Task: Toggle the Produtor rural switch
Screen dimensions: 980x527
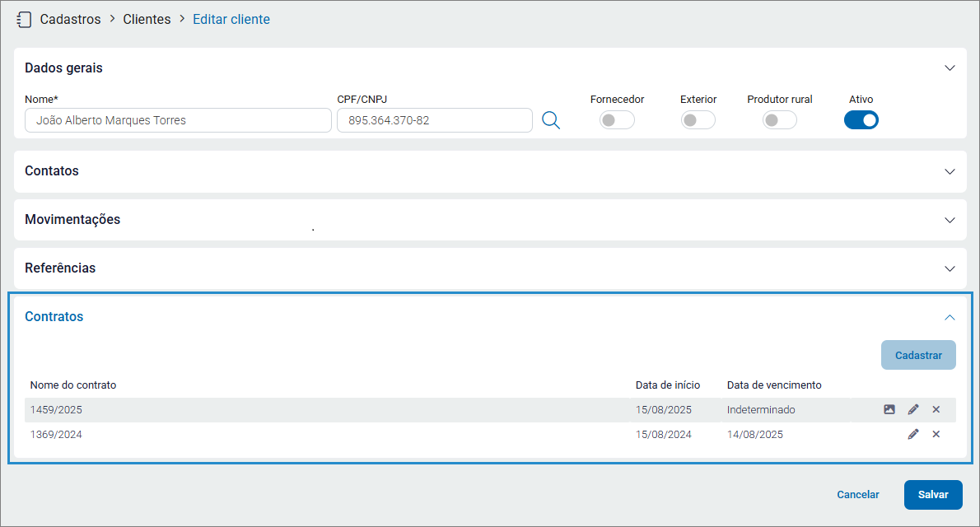Action: (779, 120)
